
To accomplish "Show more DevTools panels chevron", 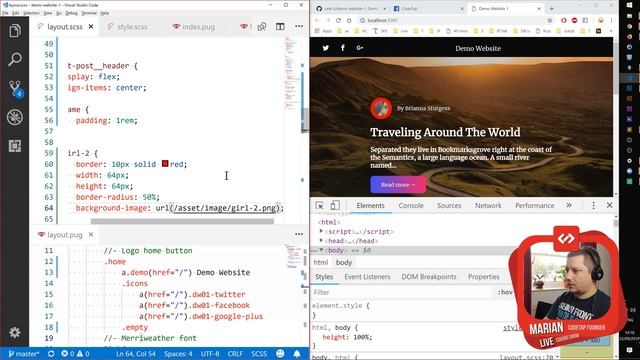I will 569,205.
